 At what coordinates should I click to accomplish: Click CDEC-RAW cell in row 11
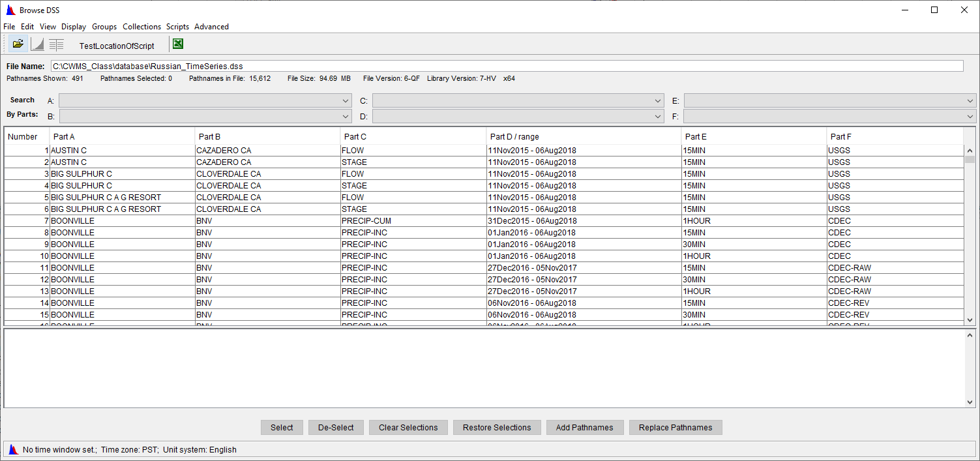coord(895,268)
